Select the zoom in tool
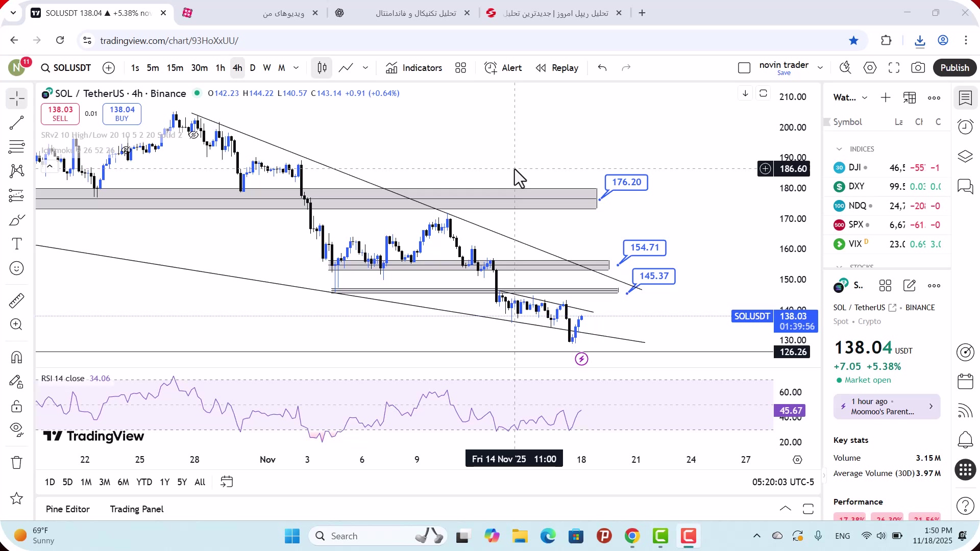The height and width of the screenshot is (551, 980). (x=17, y=324)
